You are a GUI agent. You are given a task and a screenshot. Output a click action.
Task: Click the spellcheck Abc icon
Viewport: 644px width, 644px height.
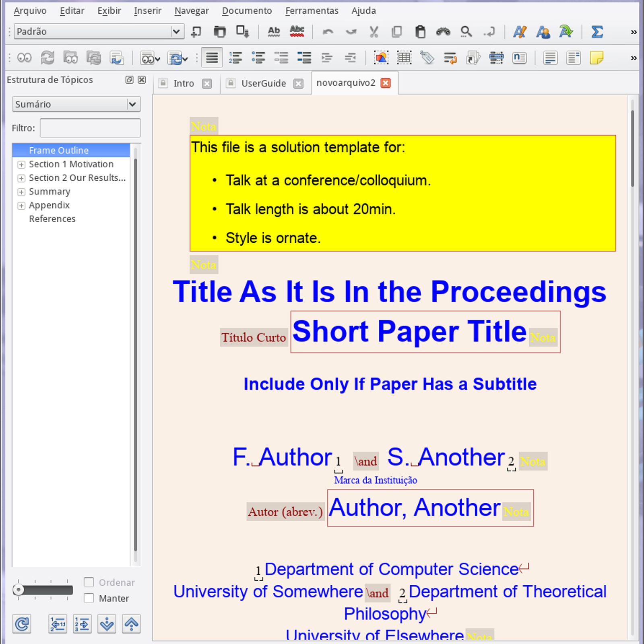click(297, 31)
